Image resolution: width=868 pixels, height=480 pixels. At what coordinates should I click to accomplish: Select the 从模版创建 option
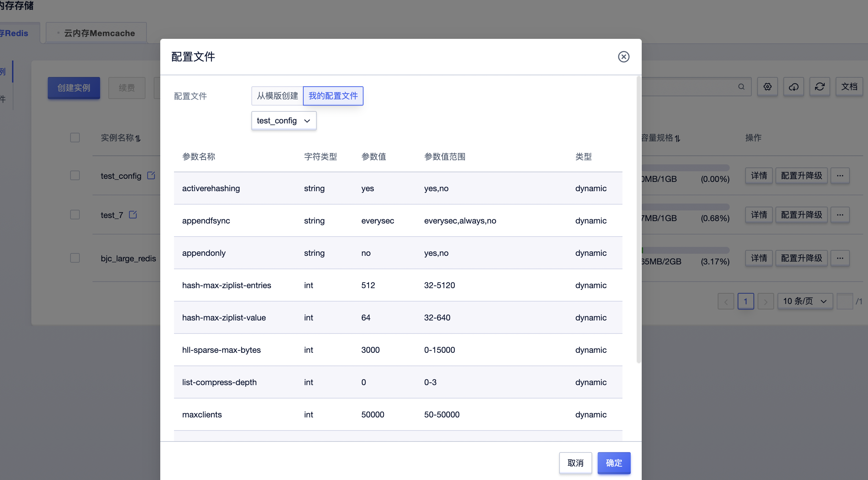(277, 96)
